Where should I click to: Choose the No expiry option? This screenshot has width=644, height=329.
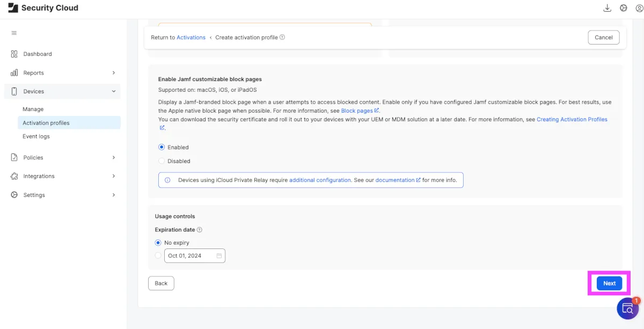pos(158,243)
